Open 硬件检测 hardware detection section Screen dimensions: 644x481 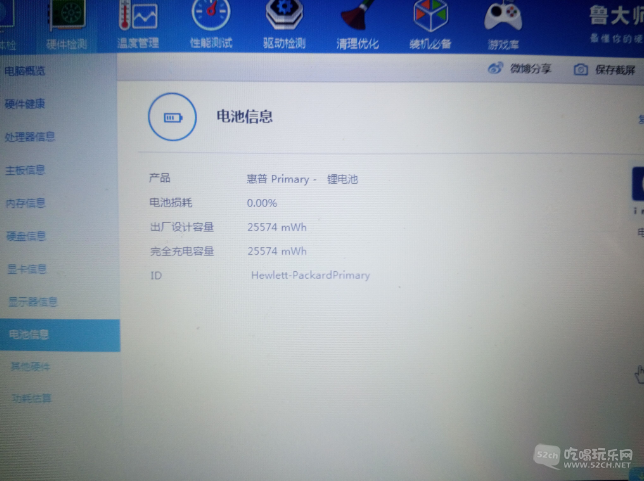click(67, 27)
